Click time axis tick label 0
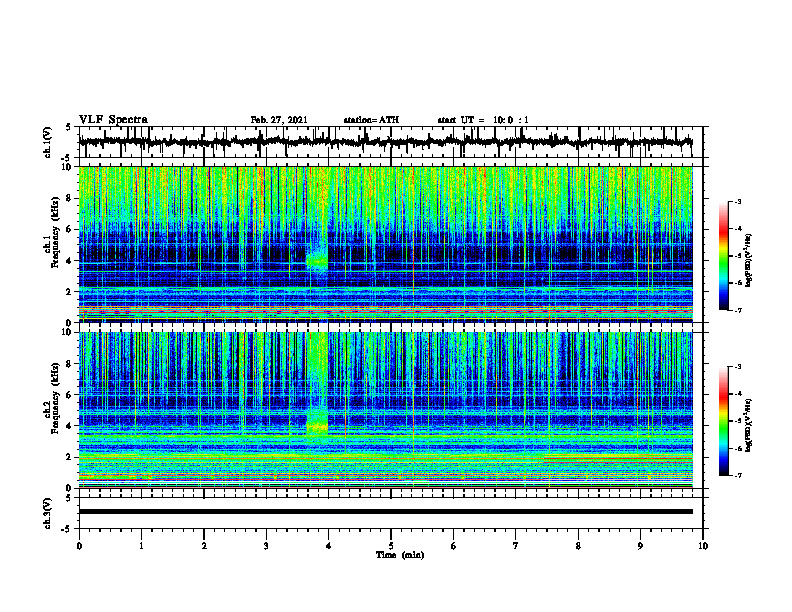Screen dimensions: 792x612 [79, 546]
